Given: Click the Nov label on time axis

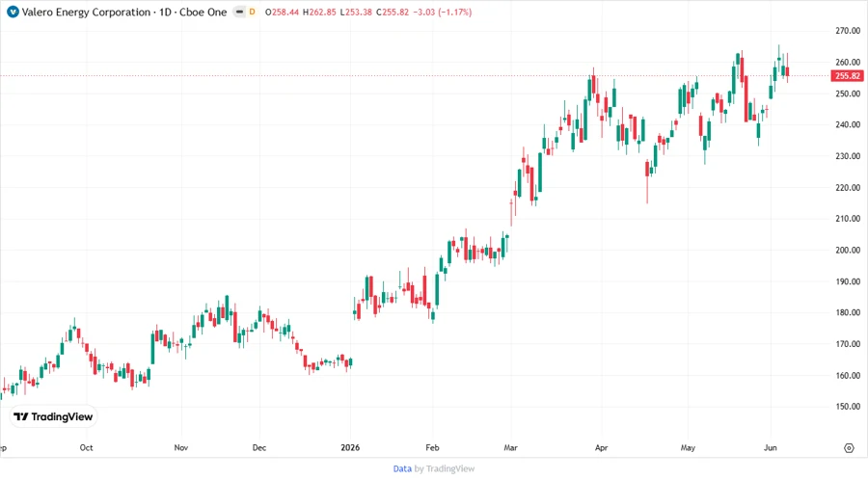Looking at the screenshot, I should pos(181,447).
